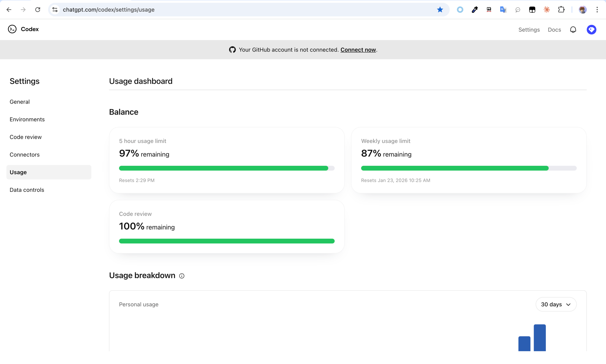Click the Codex logo icon

coord(12,29)
